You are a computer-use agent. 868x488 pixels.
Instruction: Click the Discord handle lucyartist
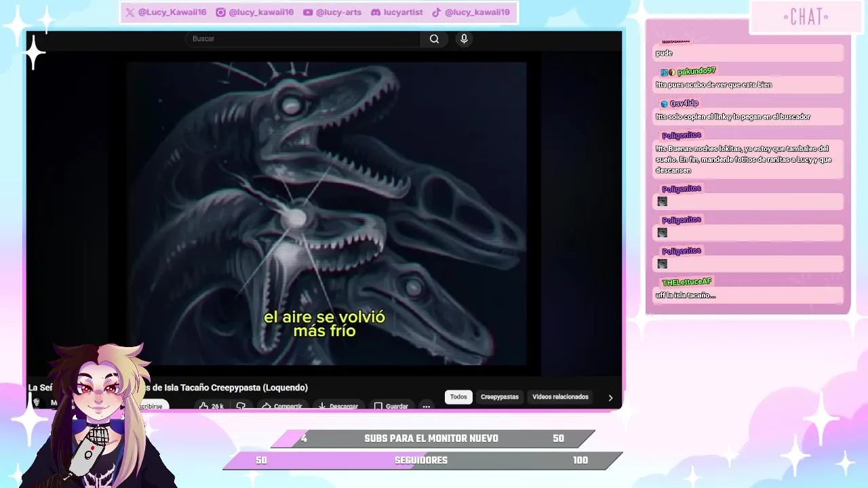point(403,12)
